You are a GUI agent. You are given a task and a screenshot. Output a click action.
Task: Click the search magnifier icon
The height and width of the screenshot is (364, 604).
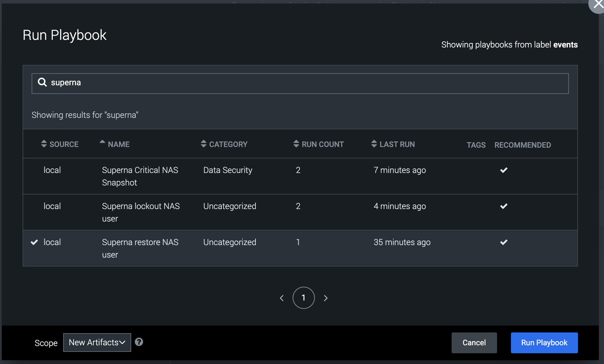[42, 83]
